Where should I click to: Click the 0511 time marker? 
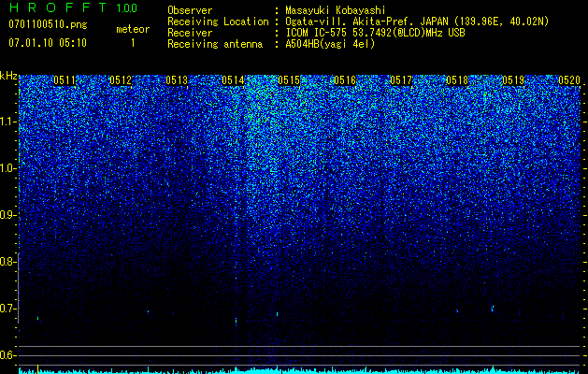(x=65, y=80)
